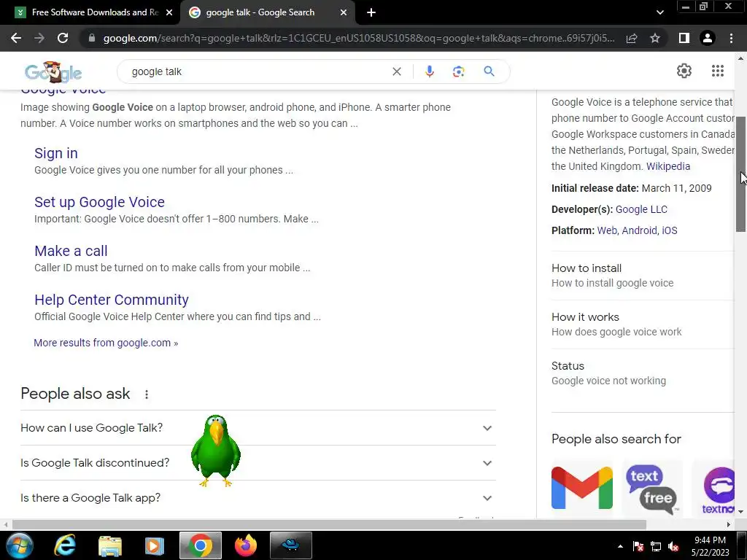Open a new tab with plus button
Image resolution: width=747 pixels, height=560 pixels.
[371, 13]
